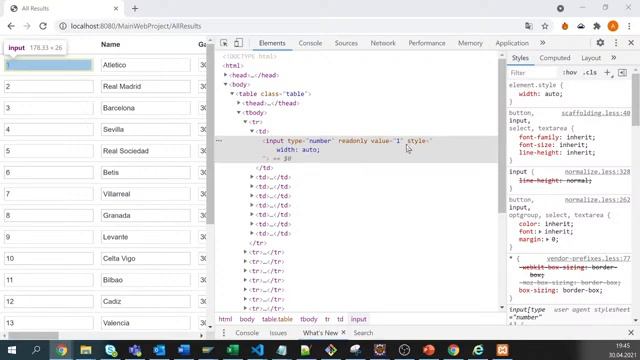
Task: Open a new browser tab
Action: (135, 8)
